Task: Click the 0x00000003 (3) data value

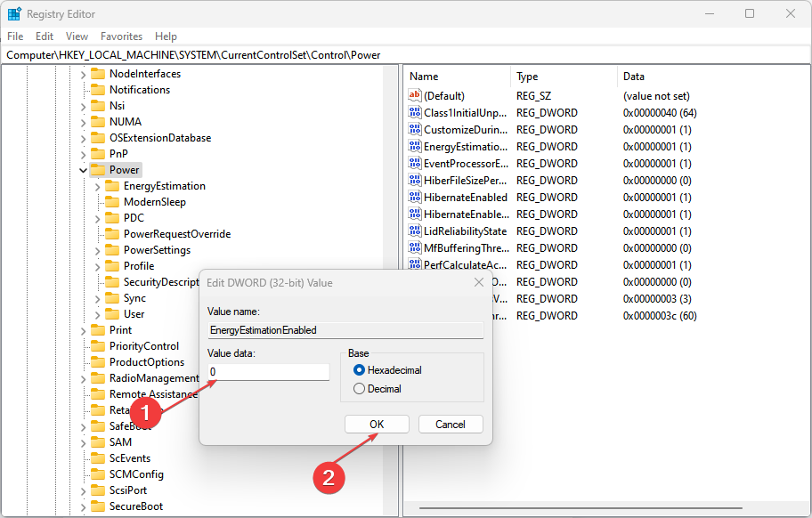Action: pyautogui.click(x=657, y=298)
